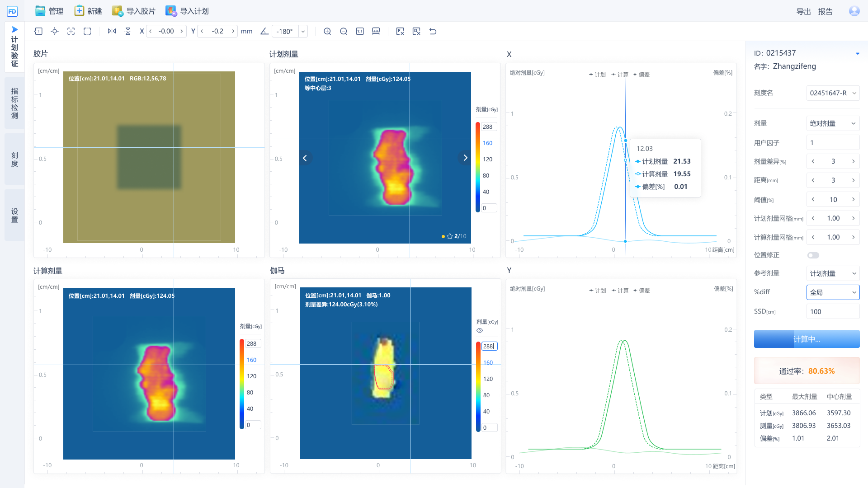Viewport: 868px width, 488px height.
Task: Select the flip horizontal tool
Action: (x=111, y=31)
